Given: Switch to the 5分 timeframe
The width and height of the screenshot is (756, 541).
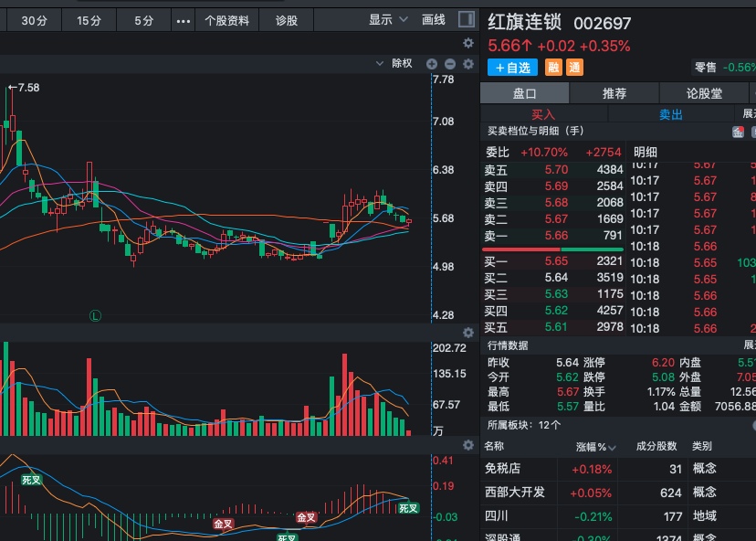Looking at the screenshot, I should point(143,21).
